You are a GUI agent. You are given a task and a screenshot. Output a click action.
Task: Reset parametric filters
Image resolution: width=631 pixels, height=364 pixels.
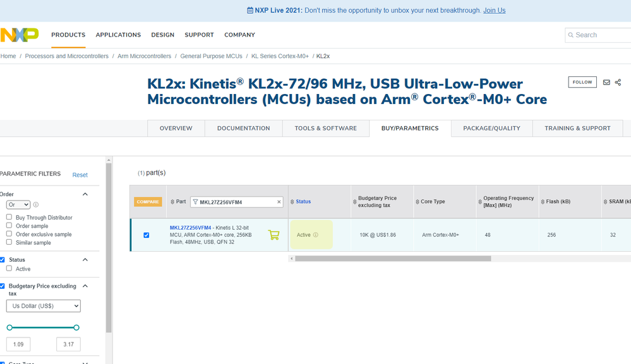[x=80, y=175]
